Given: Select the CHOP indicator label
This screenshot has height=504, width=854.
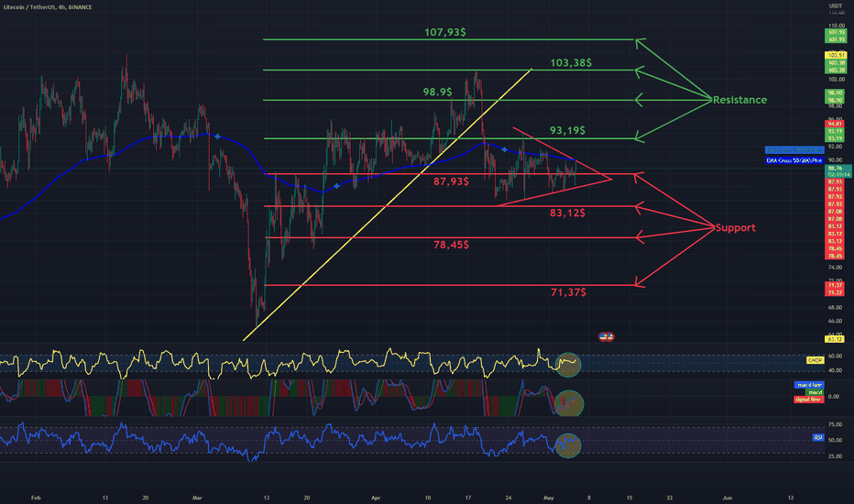Looking at the screenshot, I should [815, 360].
